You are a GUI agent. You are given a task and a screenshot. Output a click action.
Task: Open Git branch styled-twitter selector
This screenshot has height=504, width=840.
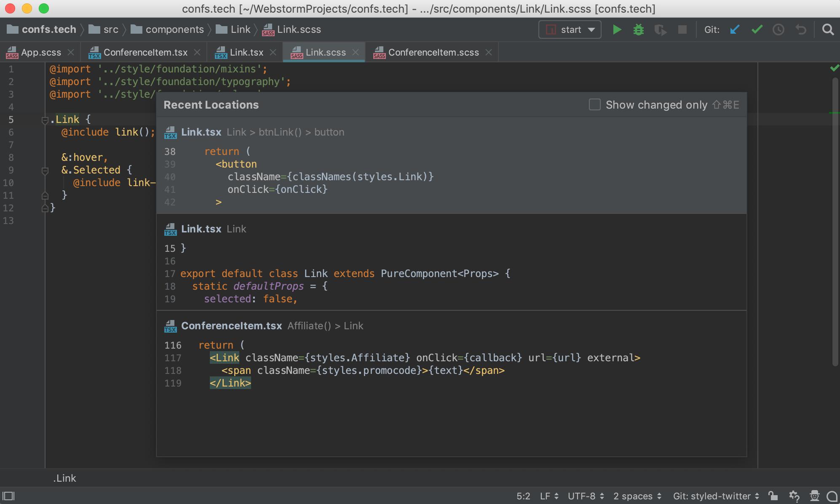tap(716, 496)
